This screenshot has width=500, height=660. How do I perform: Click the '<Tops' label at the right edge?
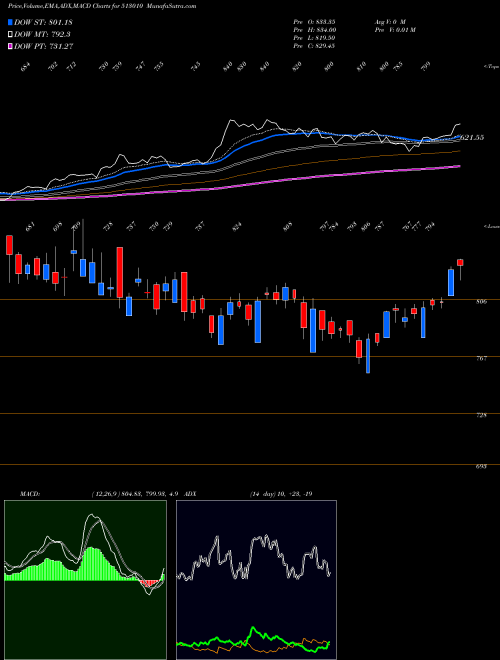(491, 67)
